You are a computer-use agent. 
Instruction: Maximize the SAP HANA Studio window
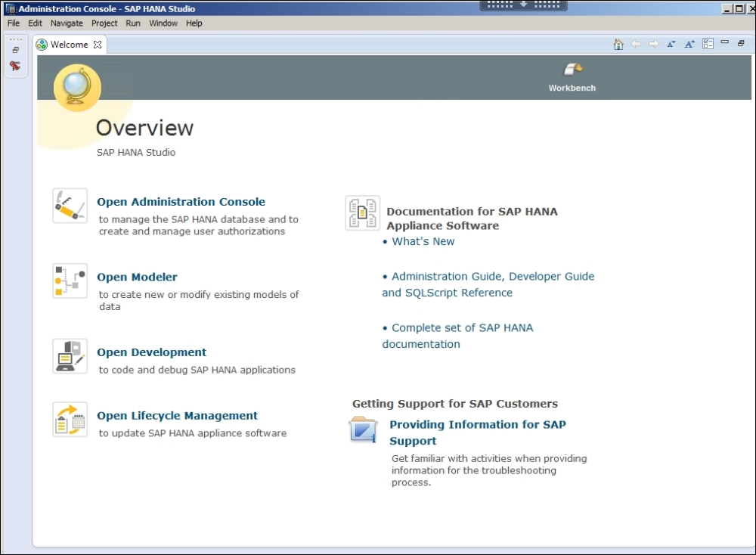[739, 8]
